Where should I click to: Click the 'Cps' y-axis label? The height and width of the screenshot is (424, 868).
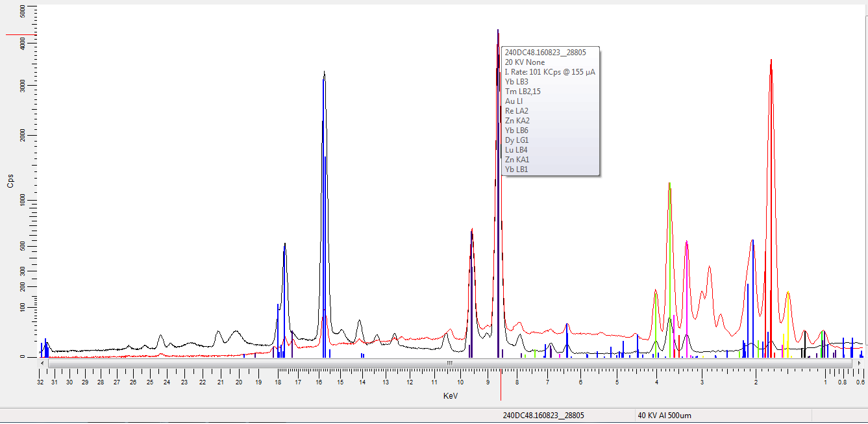tap(10, 181)
